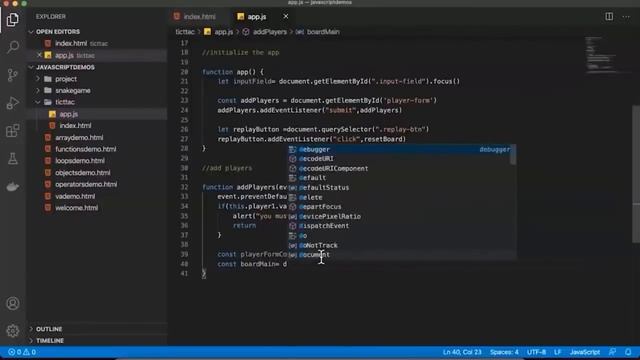This screenshot has height=360, width=640.
Task: Click errors and warnings status indicator
Action: coord(22,352)
